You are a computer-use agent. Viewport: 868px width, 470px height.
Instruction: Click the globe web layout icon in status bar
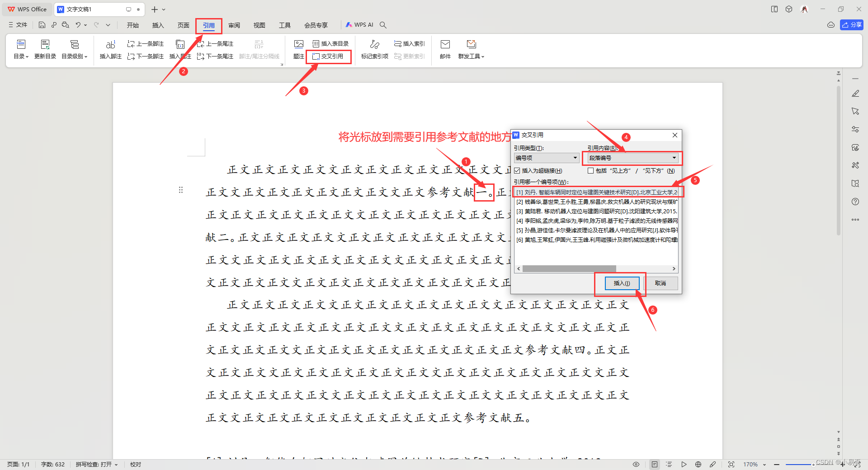point(698,464)
